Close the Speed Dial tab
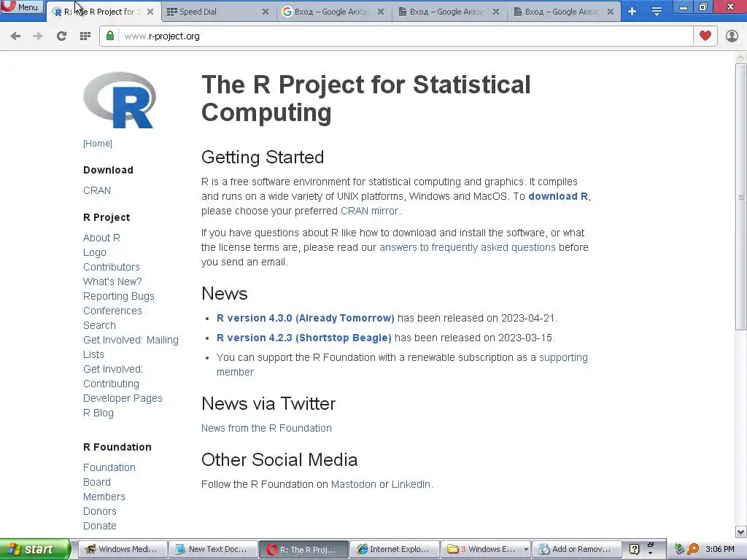The width and height of the screenshot is (747, 560). coord(266,12)
